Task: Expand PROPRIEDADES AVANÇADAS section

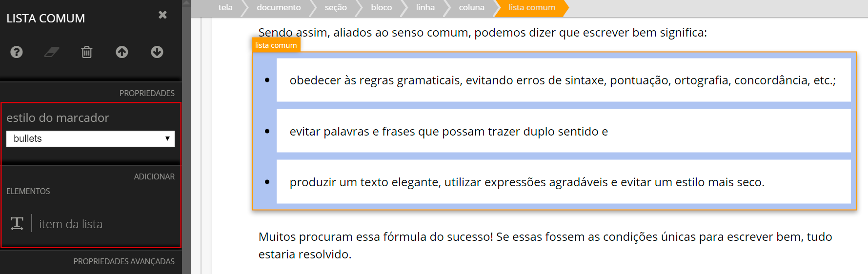Action: point(124,261)
